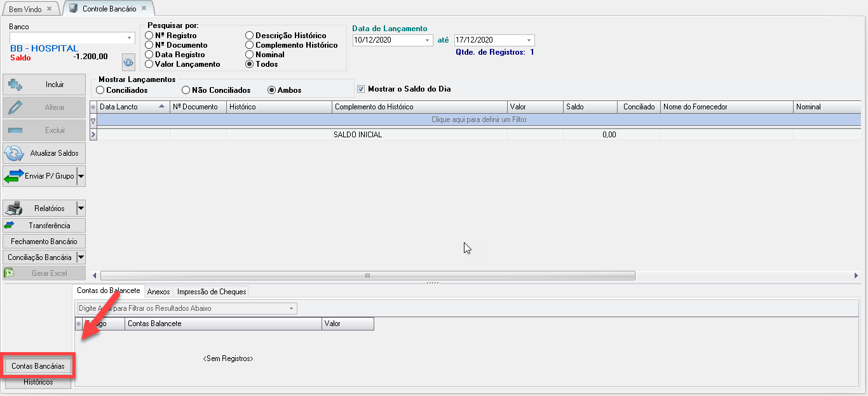Choose the Não Conciliados radio button
The image size is (868, 396).
[186, 90]
